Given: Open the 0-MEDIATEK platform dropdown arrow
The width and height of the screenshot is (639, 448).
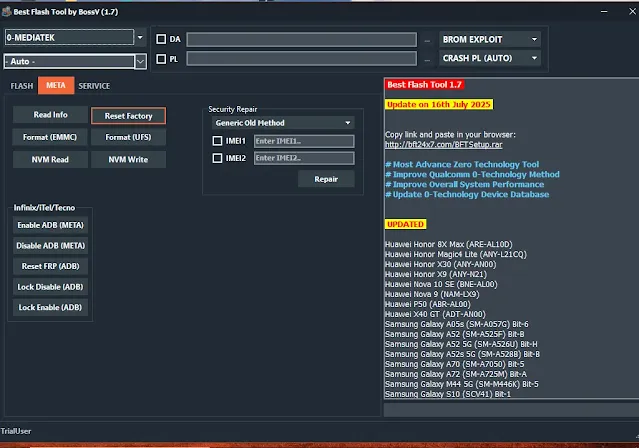Looking at the screenshot, I should pyautogui.click(x=140, y=38).
